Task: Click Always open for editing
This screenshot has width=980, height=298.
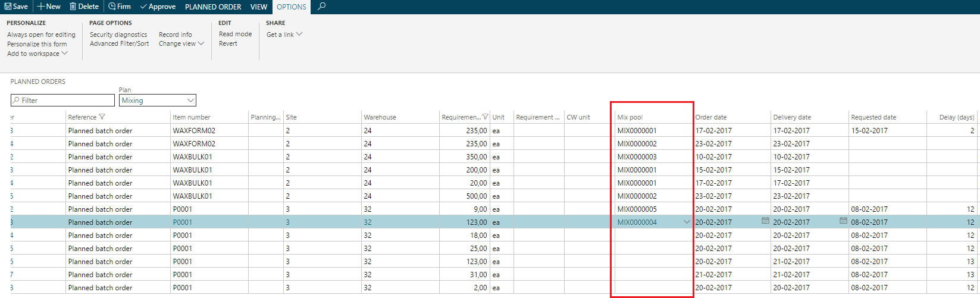Action: coord(41,34)
